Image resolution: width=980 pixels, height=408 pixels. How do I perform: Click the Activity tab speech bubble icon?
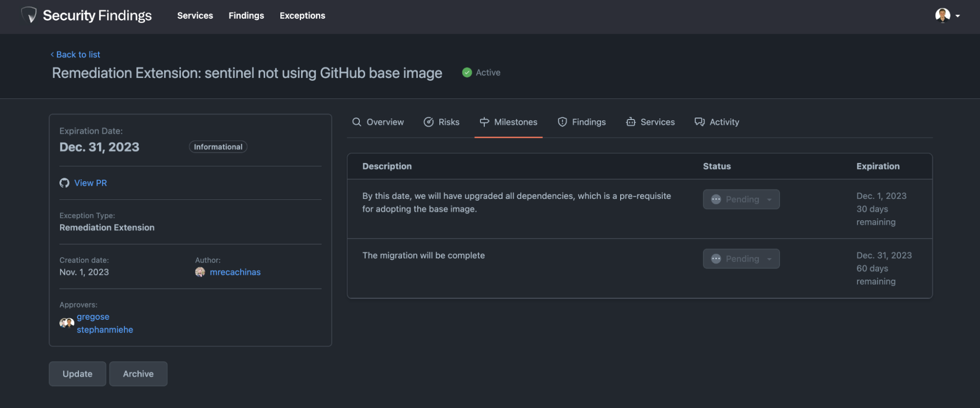point(700,122)
